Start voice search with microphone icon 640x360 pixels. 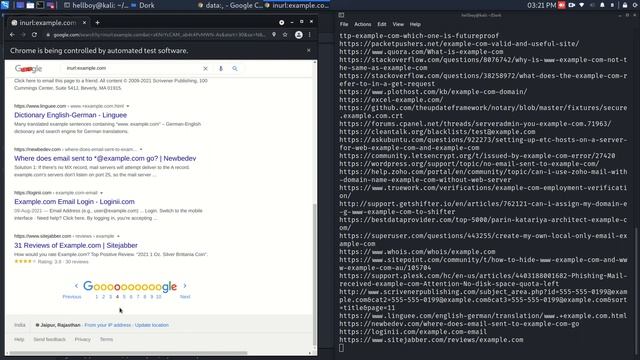[221, 69]
